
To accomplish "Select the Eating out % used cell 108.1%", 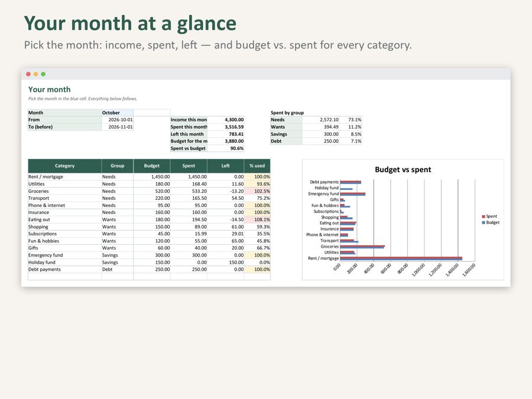I will tap(257, 219).
